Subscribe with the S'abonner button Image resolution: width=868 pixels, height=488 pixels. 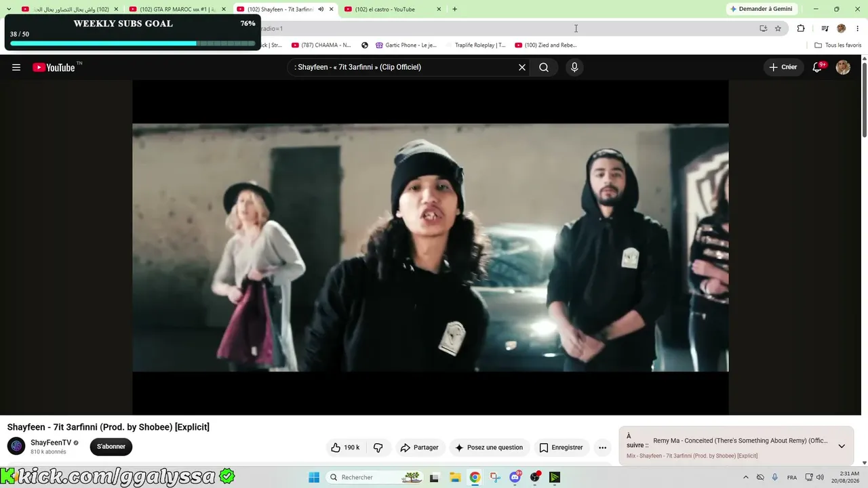[111, 447]
